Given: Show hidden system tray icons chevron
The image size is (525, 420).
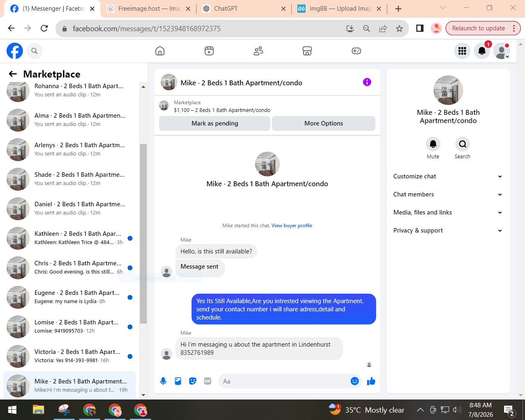Looking at the screenshot, I should click(x=420, y=409).
